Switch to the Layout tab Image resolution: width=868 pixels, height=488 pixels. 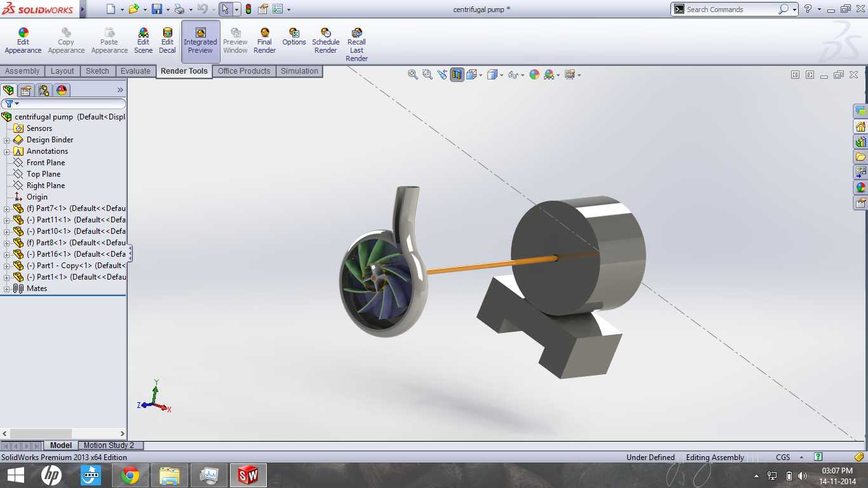[62, 71]
